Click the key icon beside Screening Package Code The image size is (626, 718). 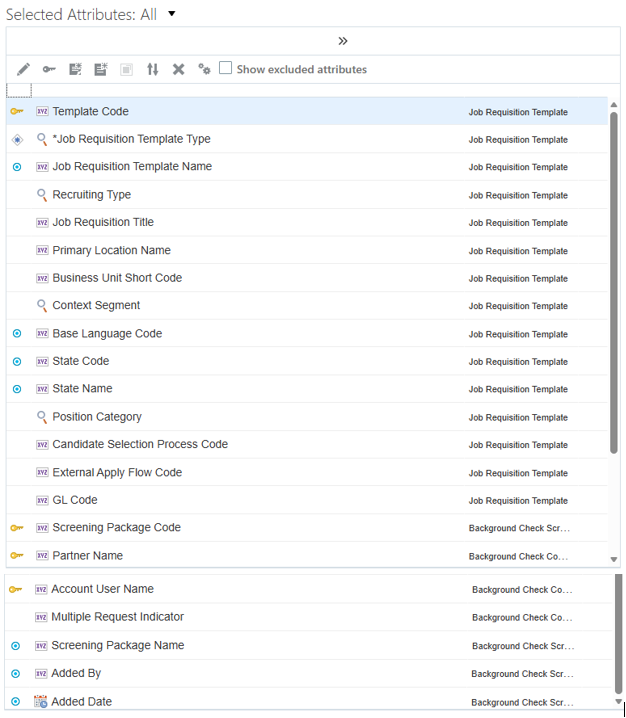coord(17,528)
